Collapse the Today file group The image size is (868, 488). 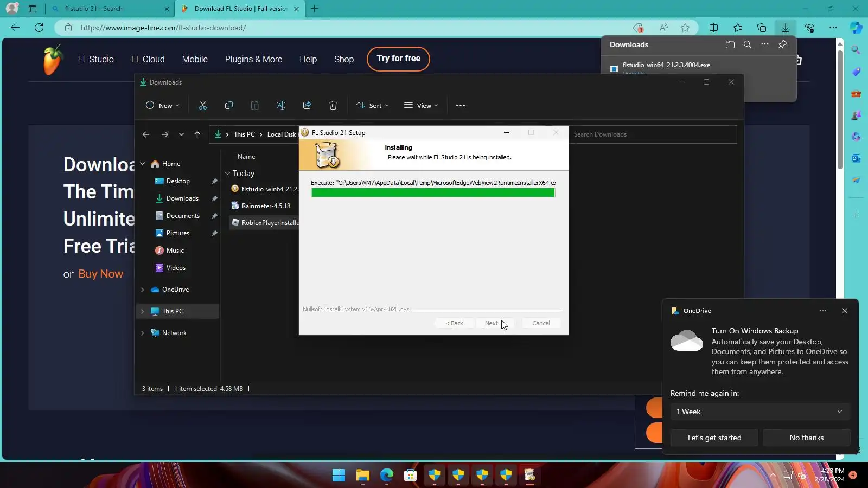point(227,174)
